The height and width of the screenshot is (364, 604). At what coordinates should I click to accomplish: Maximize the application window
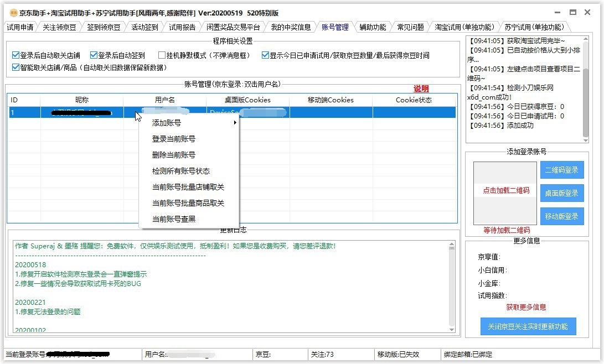[x=573, y=13]
